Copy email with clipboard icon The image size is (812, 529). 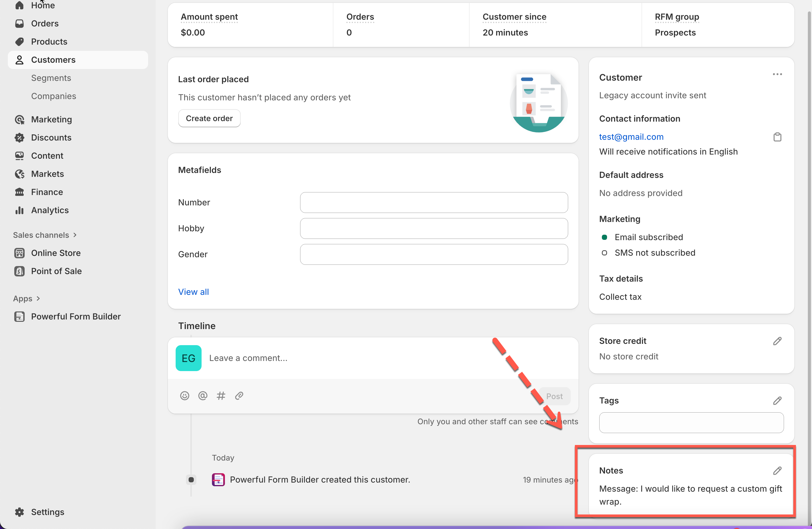777,137
